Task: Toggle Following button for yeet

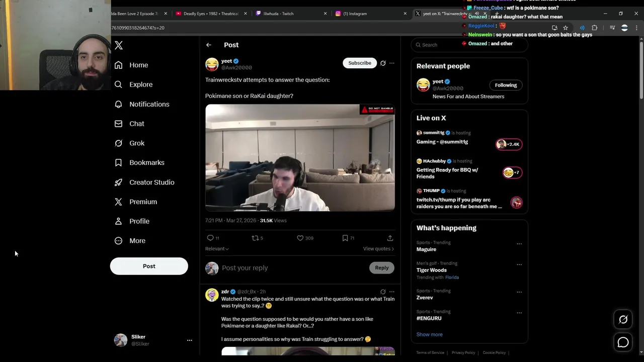Action: tap(506, 85)
